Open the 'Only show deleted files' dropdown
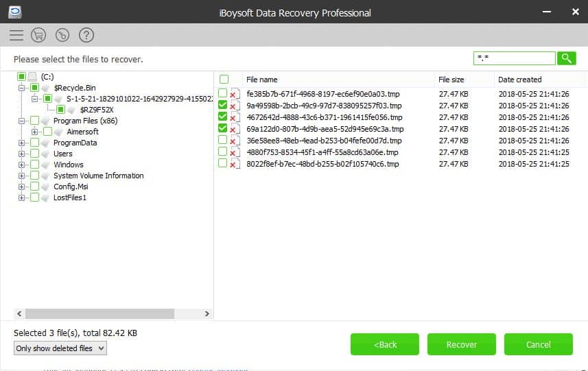The height and width of the screenshot is (371, 588). pyautogui.click(x=60, y=348)
